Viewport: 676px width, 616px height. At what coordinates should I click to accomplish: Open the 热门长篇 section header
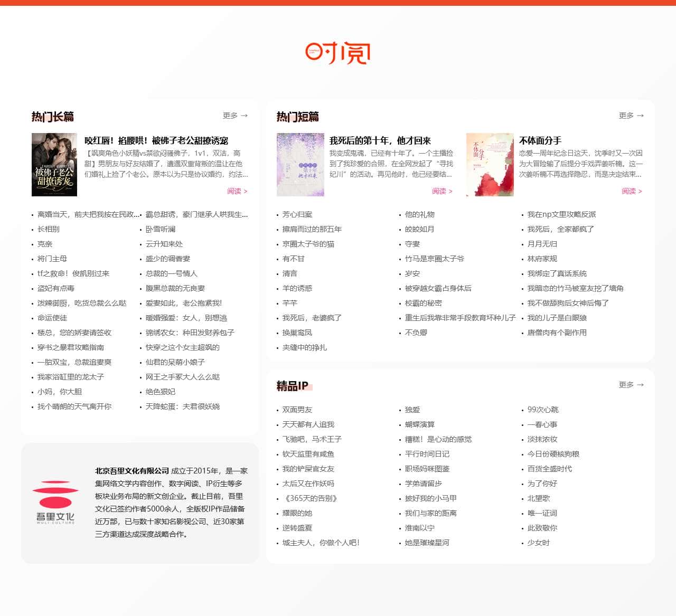pos(53,116)
